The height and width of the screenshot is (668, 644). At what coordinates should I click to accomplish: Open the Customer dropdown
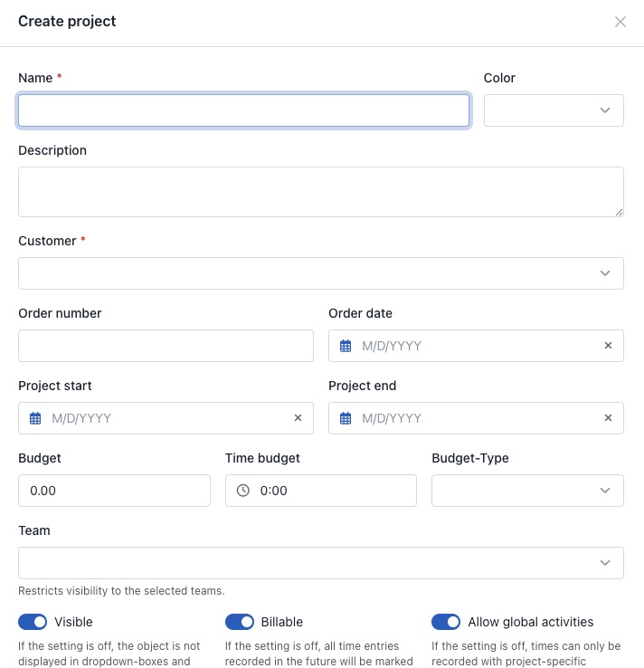[321, 273]
